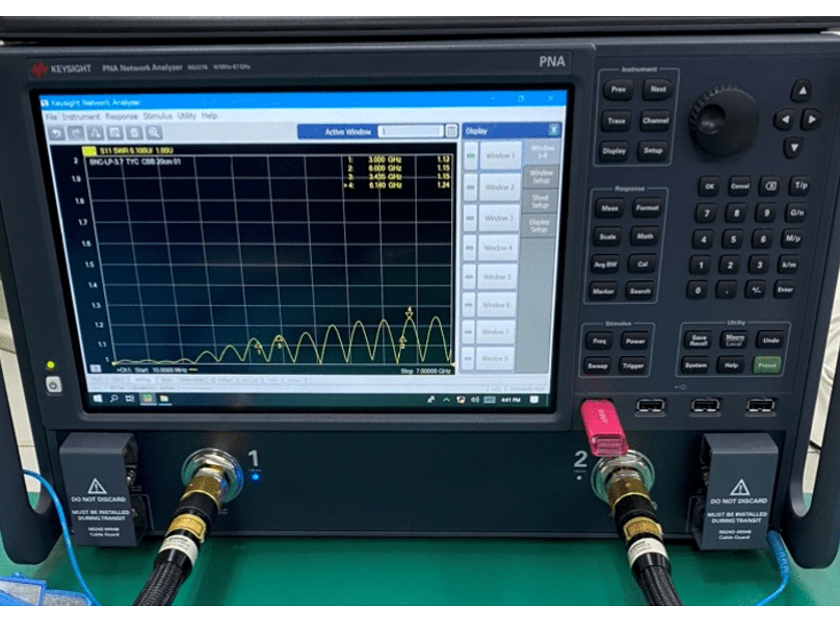This screenshot has width=840, height=618.
Task: Click the Redo arrow in the toolbar
Action: (x=76, y=133)
